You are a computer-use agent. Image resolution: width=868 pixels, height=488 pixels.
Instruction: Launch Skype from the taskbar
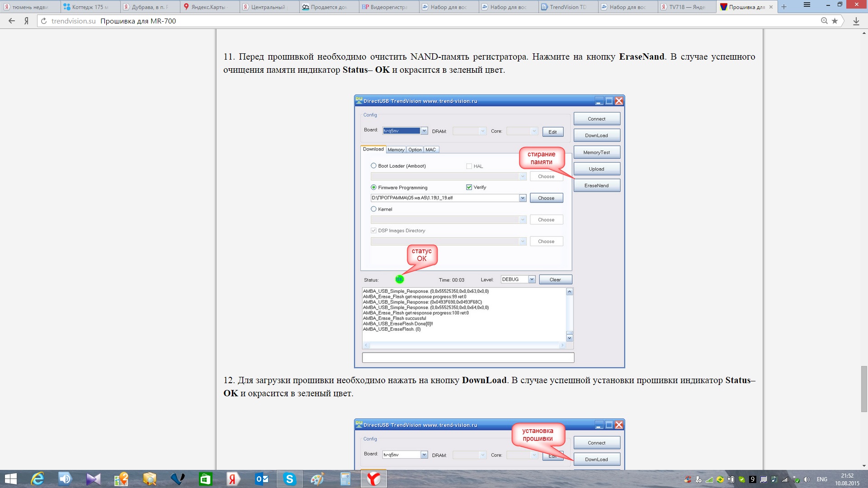pyautogui.click(x=289, y=479)
